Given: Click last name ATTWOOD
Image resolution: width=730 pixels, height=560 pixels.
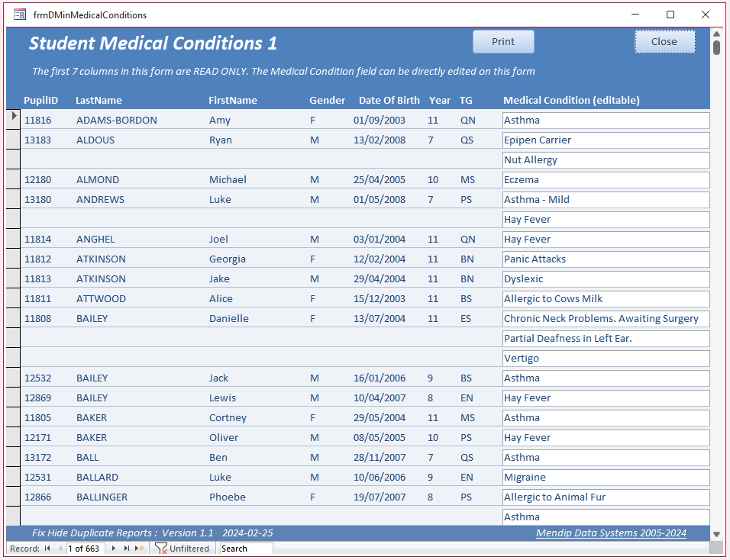Looking at the screenshot, I should pyautogui.click(x=101, y=298).
